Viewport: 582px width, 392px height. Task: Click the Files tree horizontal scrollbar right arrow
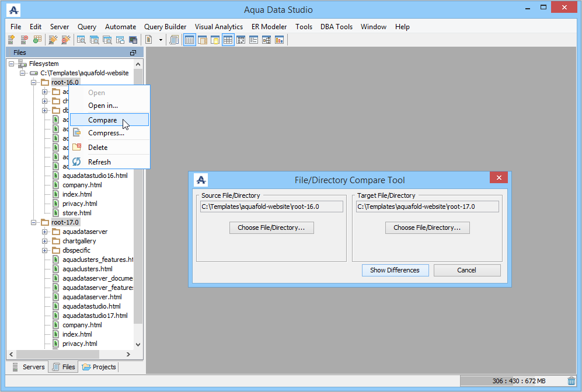(128, 354)
